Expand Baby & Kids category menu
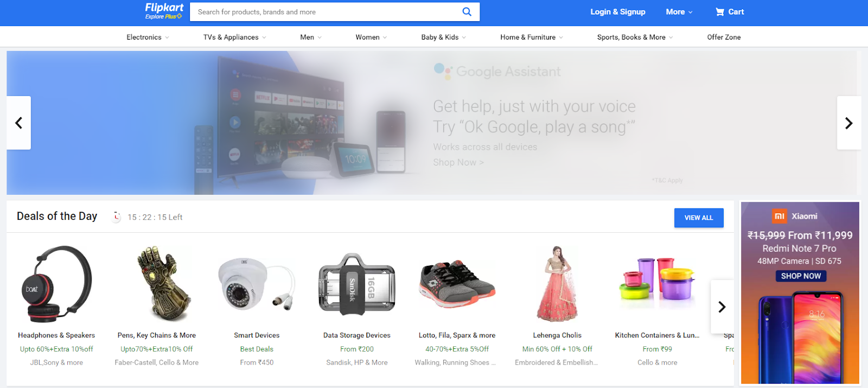This screenshot has height=388, width=868. pos(443,37)
